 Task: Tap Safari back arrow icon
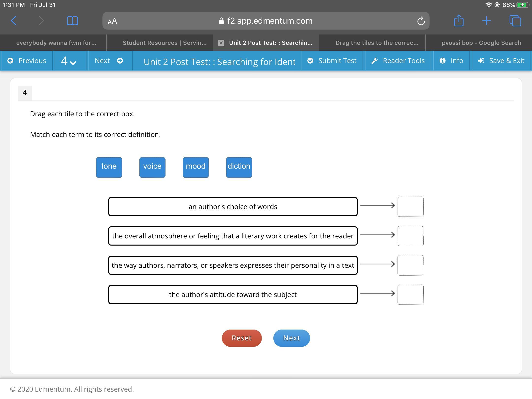coord(14,21)
